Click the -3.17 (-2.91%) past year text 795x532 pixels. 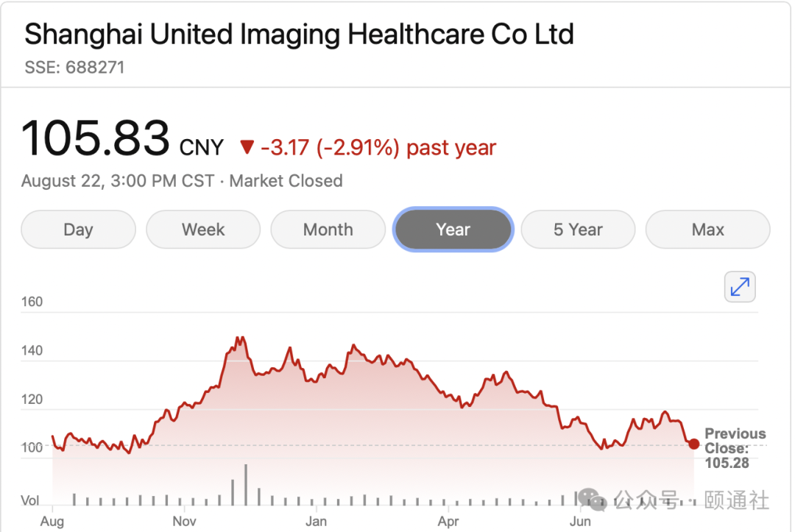[x=378, y=148]
